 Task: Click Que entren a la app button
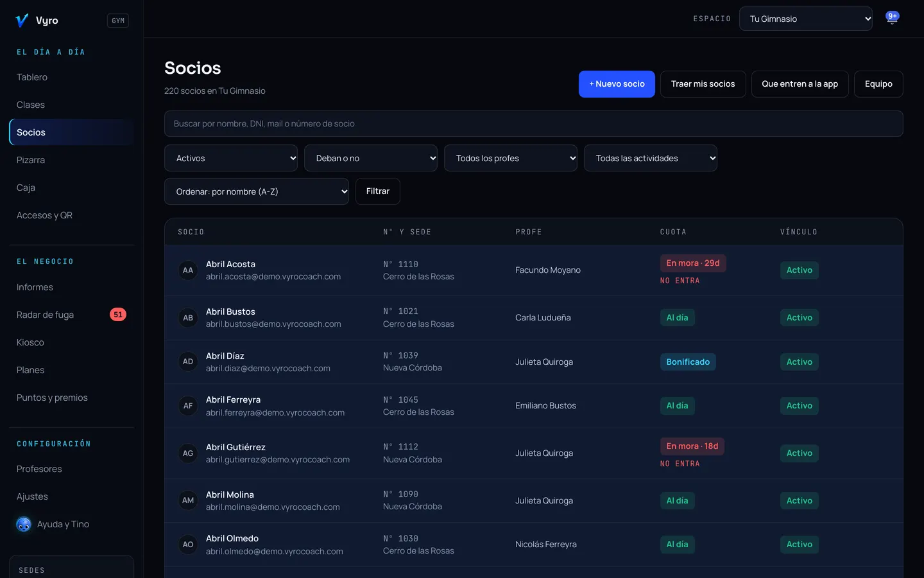pos(800,84)
